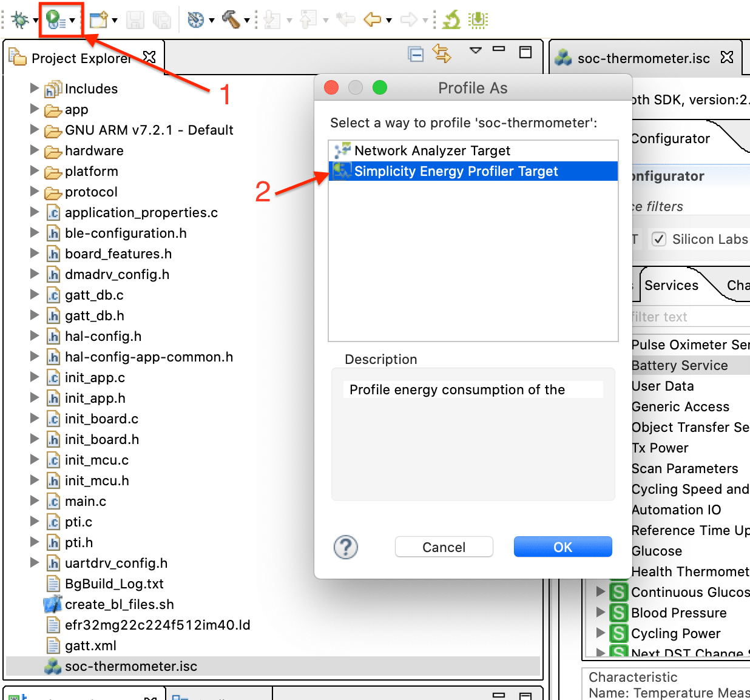Cancel the Profile As dialog
The height and width of the screenshot is (700, 750).
[x=444, y=547]
